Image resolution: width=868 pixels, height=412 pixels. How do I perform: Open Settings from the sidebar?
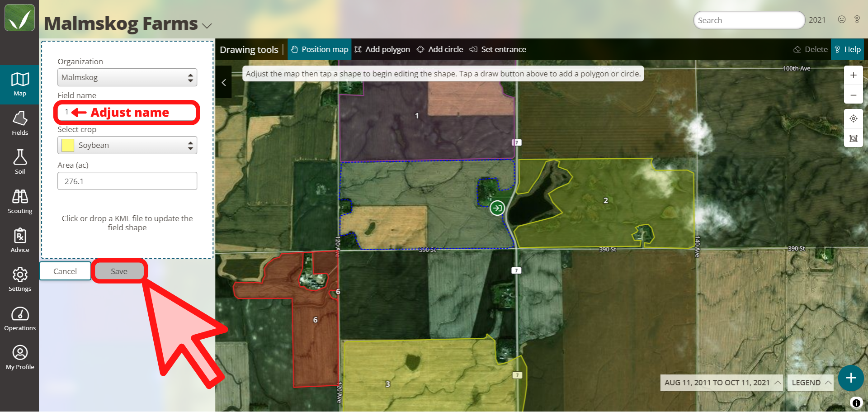(x=19, y=280)
